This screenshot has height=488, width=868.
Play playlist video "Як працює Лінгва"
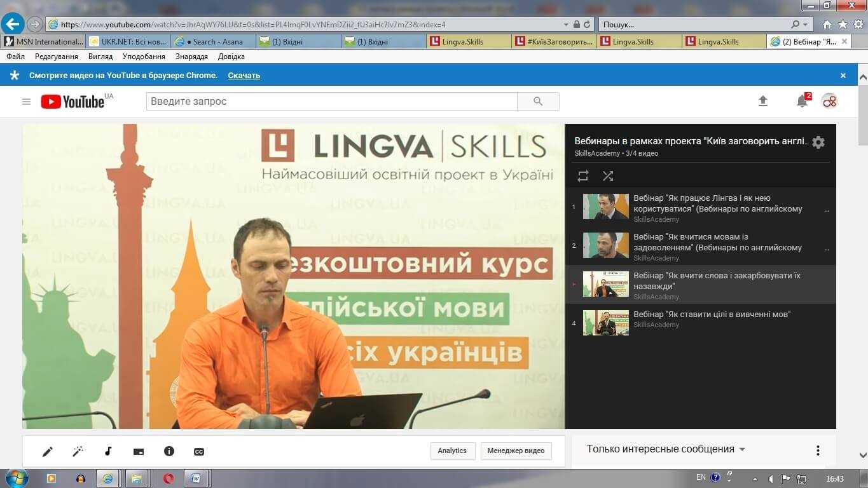(700, 208)
